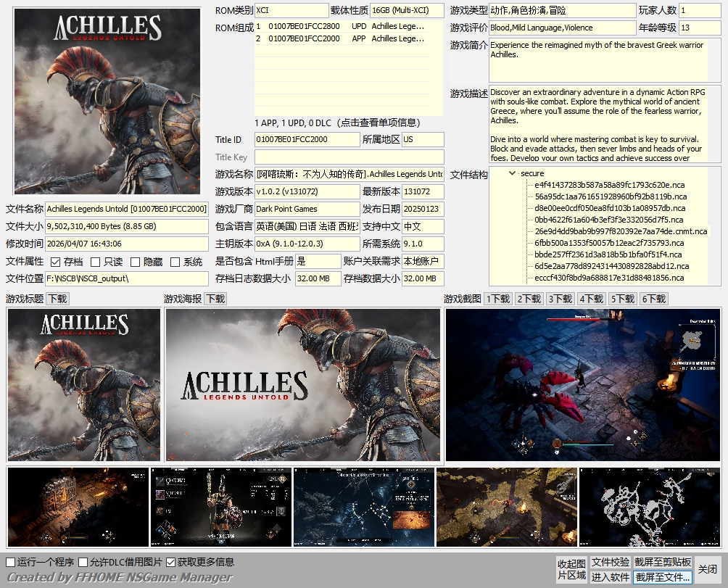
Task: Toggle the 存档 (archive) file attribute checkbox
Action: pyautogui.click(x=57, y=262)
